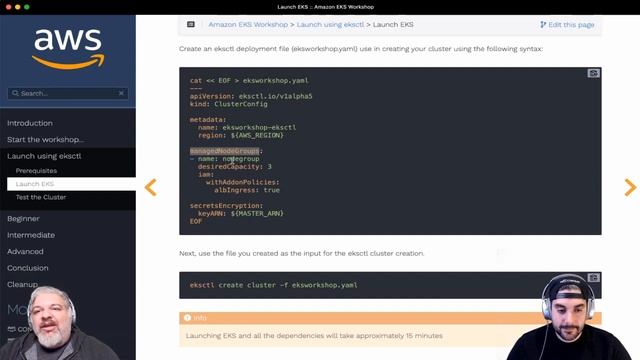Click 'desiredCapacity: 3' line
This screenshot has height=360, width=640.
(x=235, y=167)
